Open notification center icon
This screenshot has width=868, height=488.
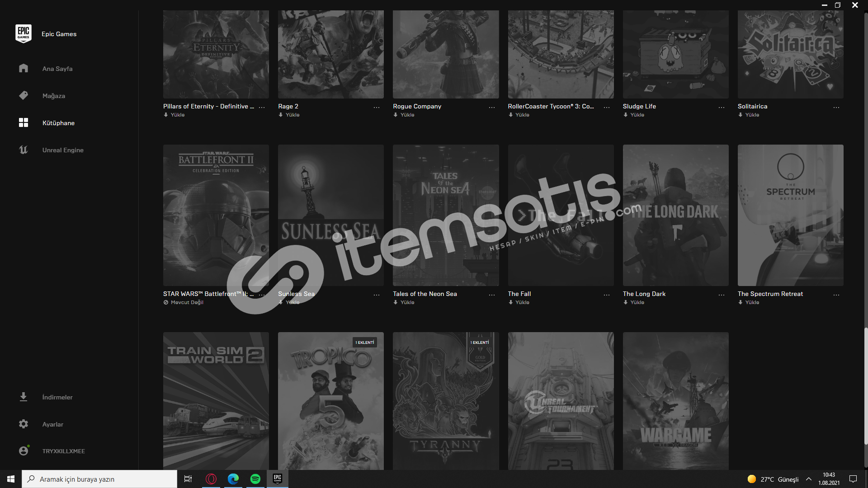(x=853, y=479)
